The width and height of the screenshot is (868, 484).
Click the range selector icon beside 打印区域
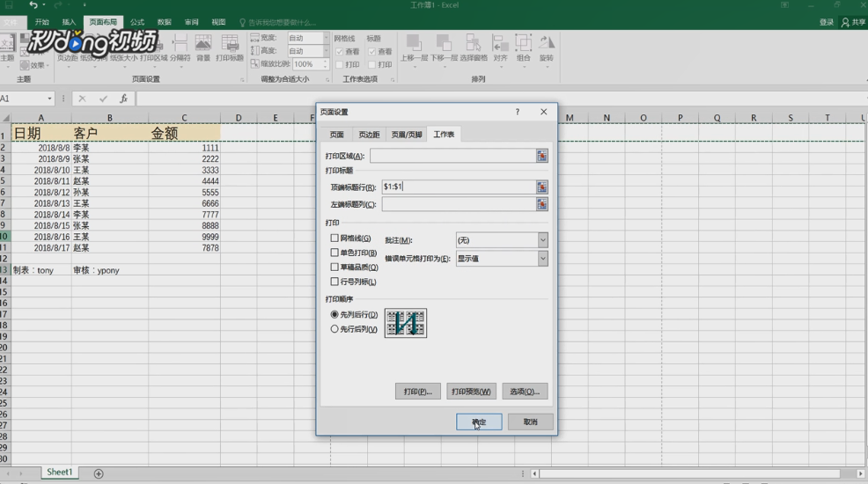pos(542,156)
